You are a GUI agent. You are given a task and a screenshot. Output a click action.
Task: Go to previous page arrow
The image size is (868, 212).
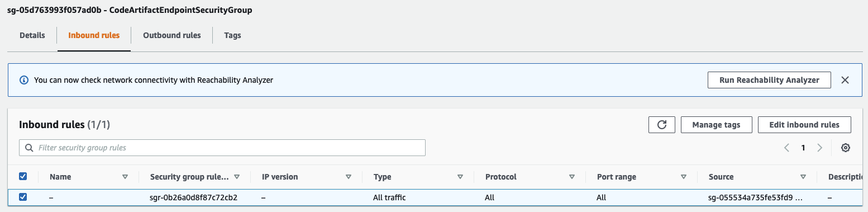point(786,148)
